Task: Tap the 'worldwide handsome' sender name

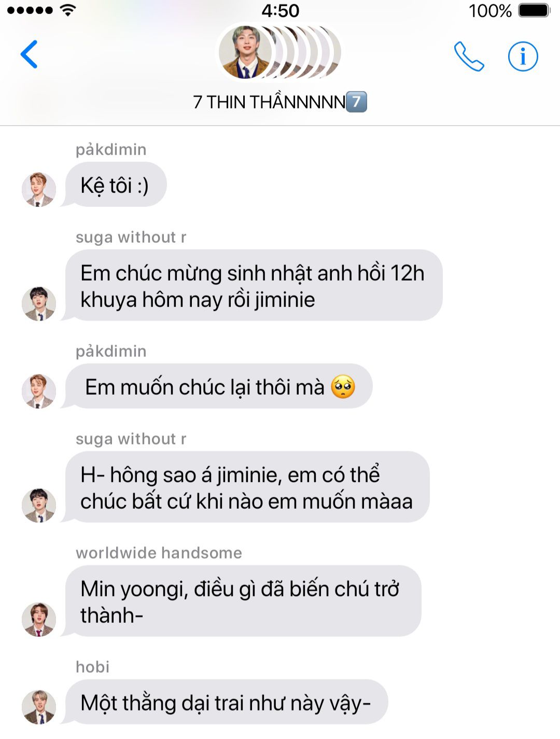Action: (159, 553)
